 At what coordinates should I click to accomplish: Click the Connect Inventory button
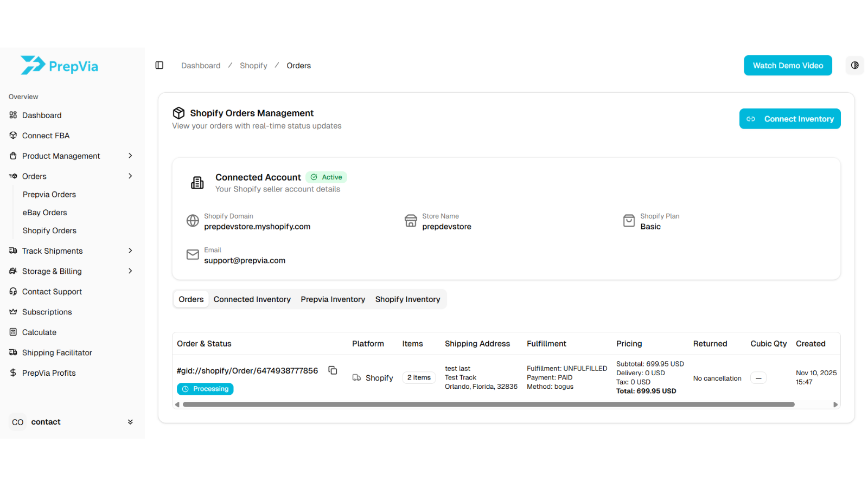(790, 119)
